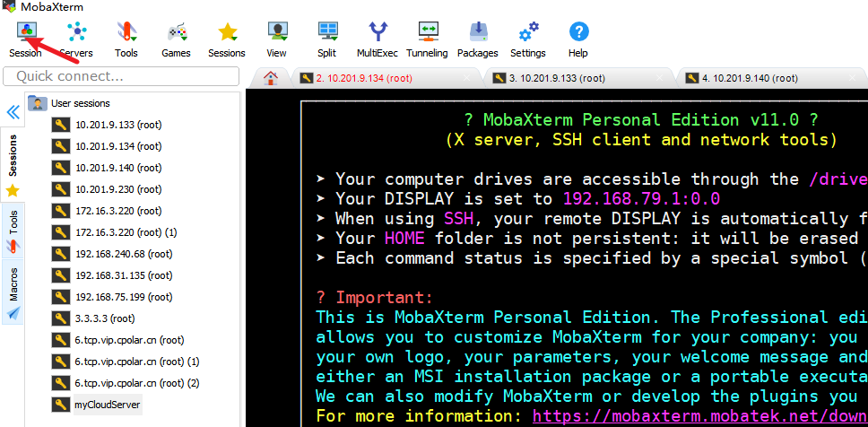
Task: Select session 10.201.9.134 (root)
Action: pos(118,146)
